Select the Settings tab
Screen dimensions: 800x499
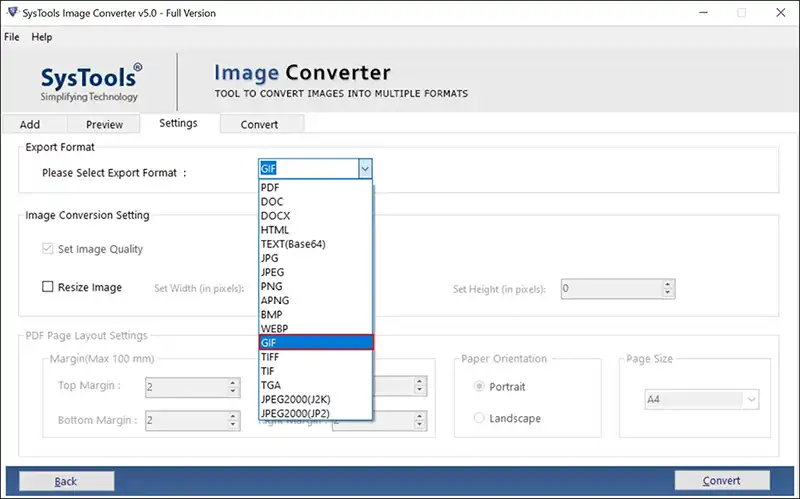click(178, 123)
